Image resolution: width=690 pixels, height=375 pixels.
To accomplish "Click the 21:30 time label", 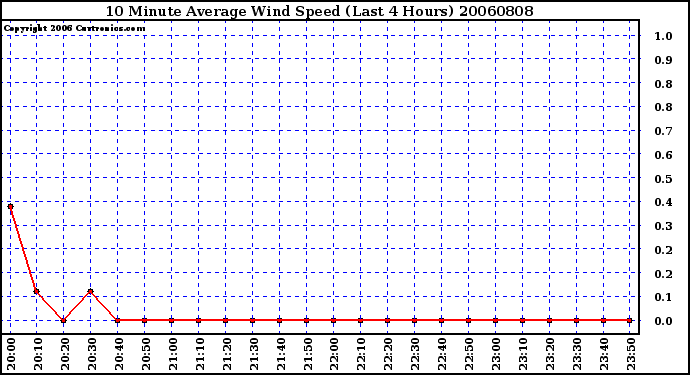I will [253, 354].
